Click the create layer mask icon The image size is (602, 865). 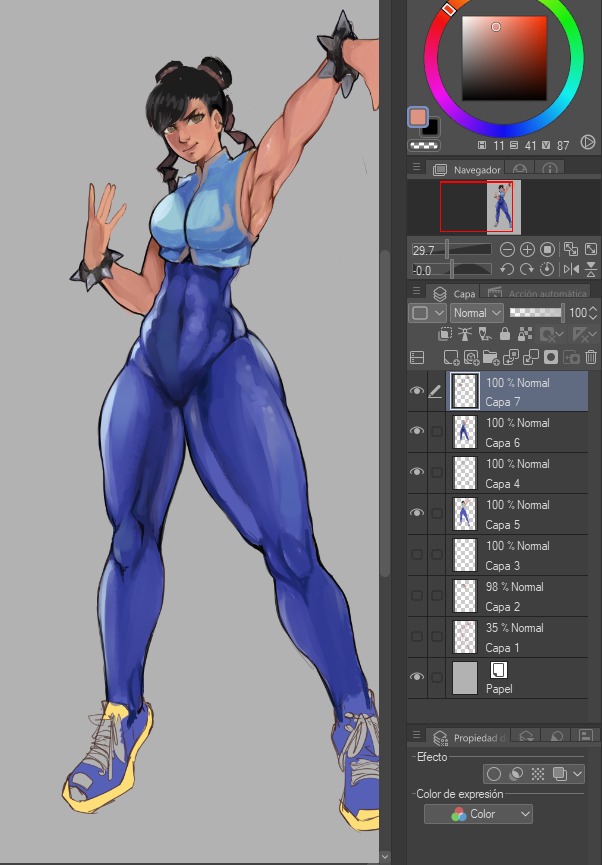coord(551,357)
